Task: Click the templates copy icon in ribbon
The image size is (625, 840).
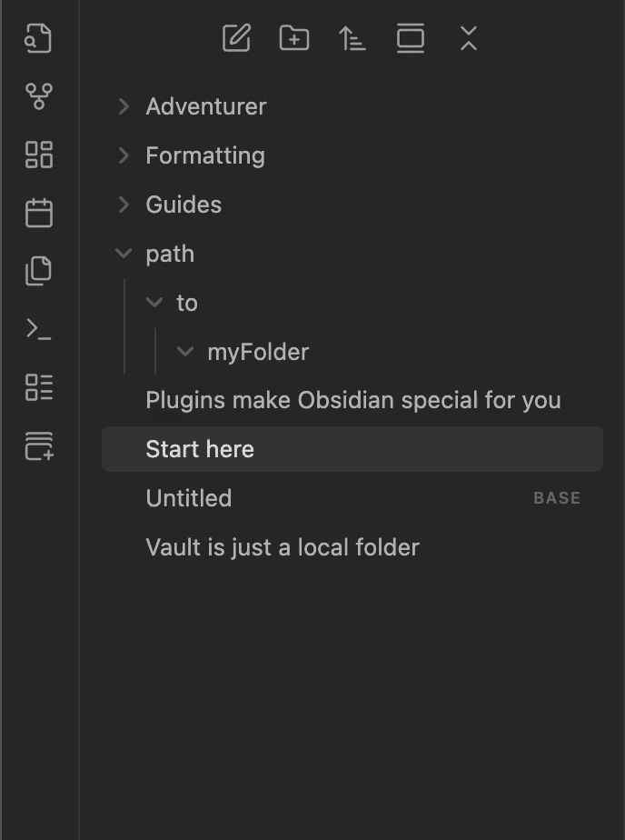Action: tap(39, 271)
